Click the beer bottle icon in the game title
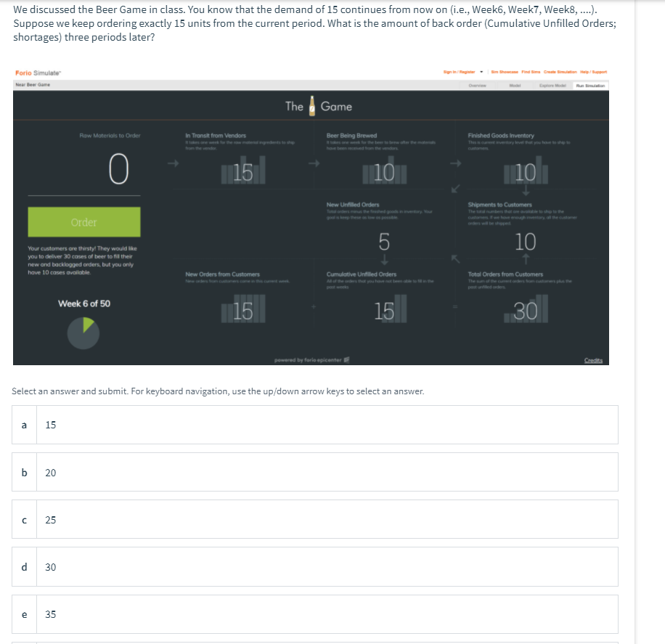This screenshot has width=665, height=644. 312,105
